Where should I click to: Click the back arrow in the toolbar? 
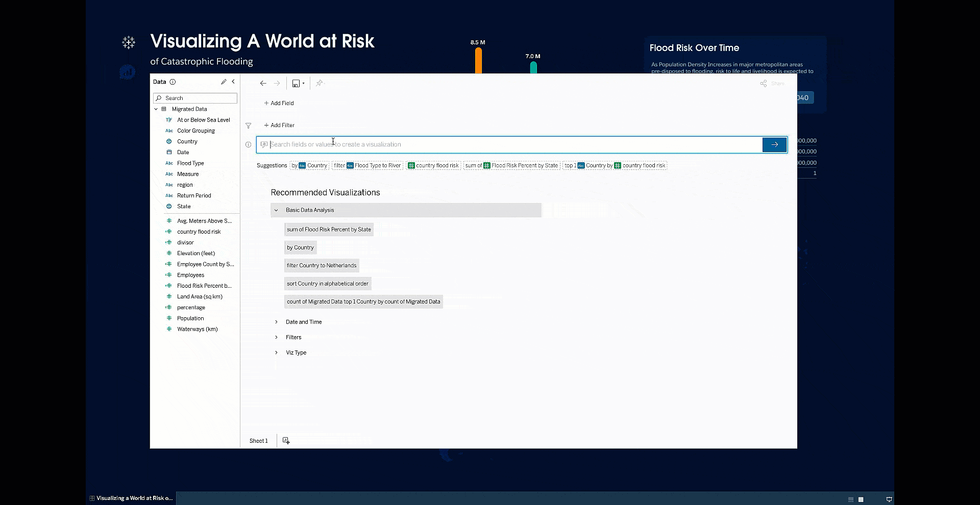(263, 83)
